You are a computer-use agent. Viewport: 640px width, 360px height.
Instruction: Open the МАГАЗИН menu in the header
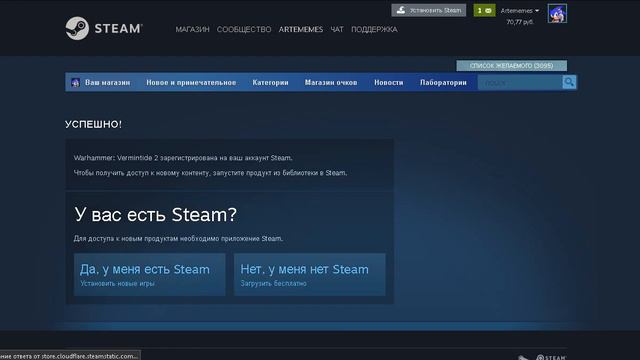[x=192, y=29]
